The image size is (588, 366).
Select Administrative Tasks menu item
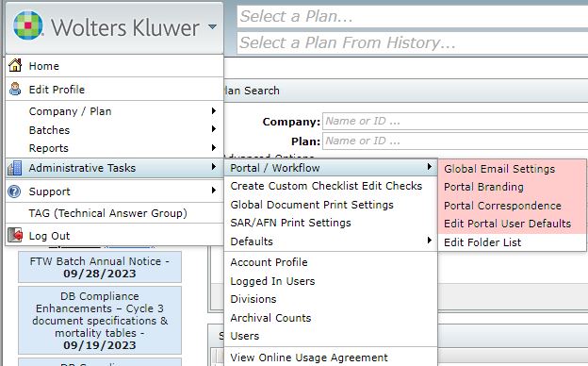coord(115,168)
